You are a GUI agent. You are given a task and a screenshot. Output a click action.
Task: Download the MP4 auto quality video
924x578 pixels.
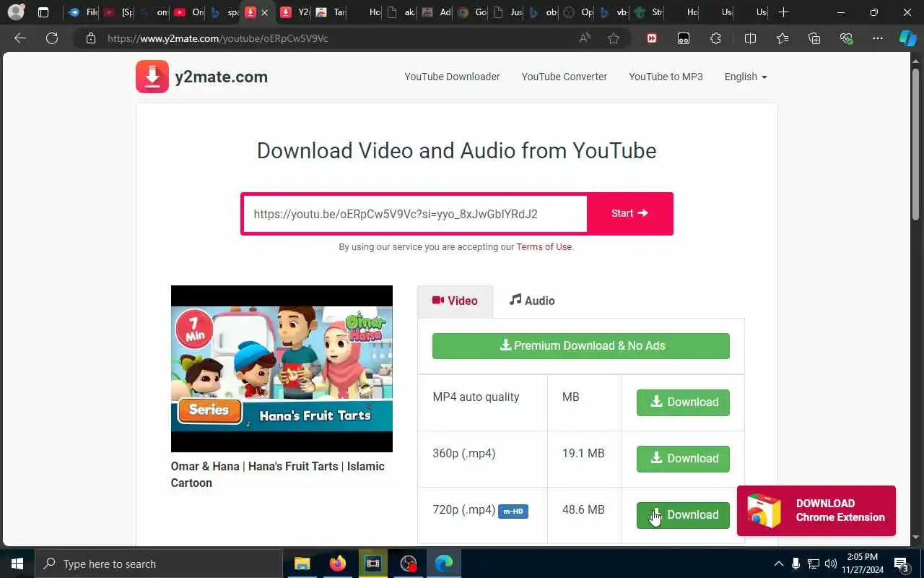683,402
